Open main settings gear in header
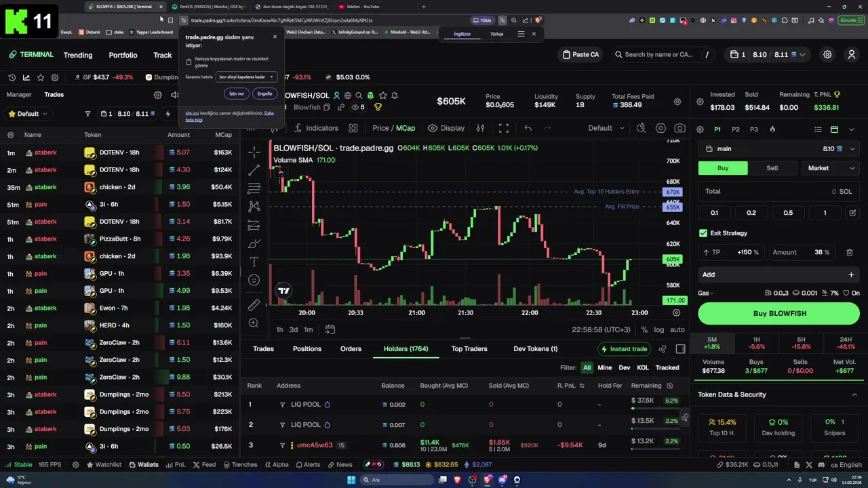The width and height of the screenshot is (868, 488). [x=827, y=54]
